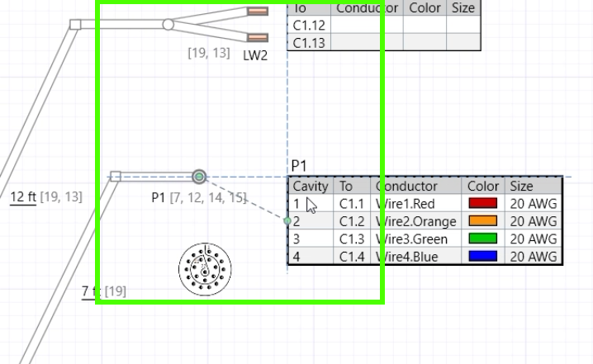The image size is (593, 364).
Task: Click the Size header in P1 table
Action: pos(534,186)
